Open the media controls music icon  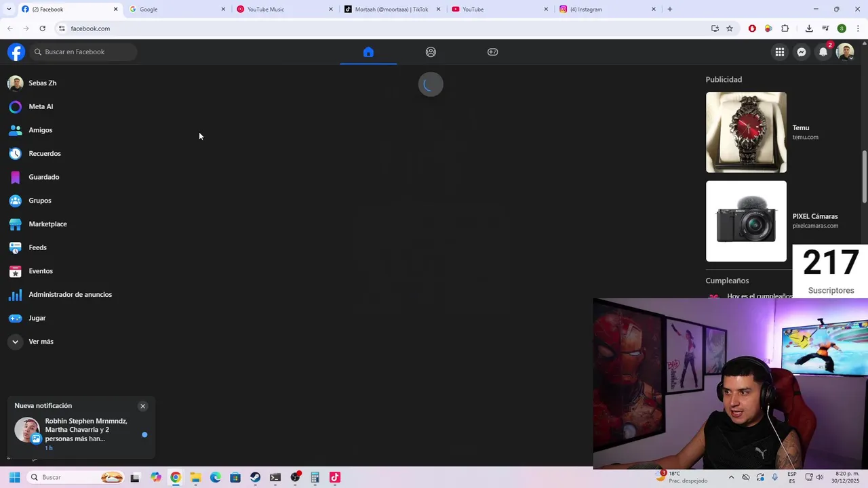[825, 28]
